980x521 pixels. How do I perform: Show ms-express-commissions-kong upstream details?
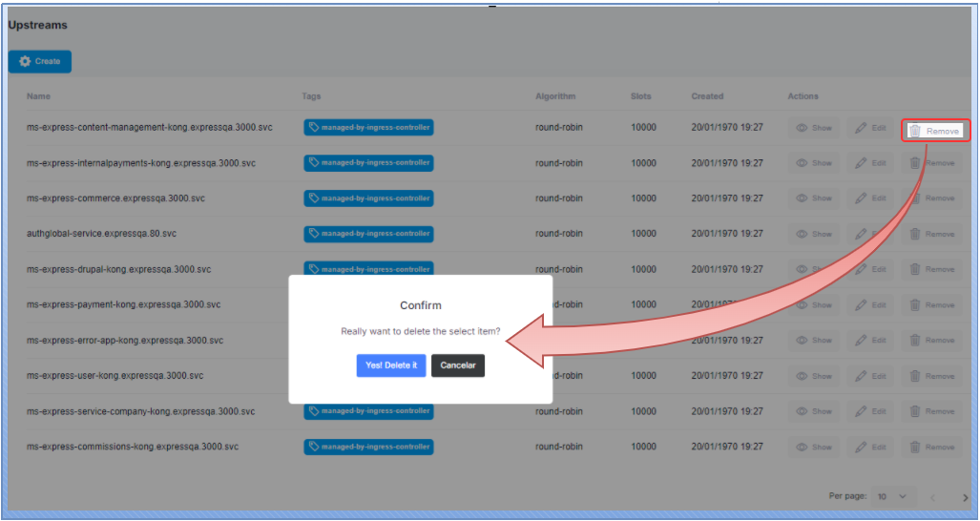click(x=813, y=447)
